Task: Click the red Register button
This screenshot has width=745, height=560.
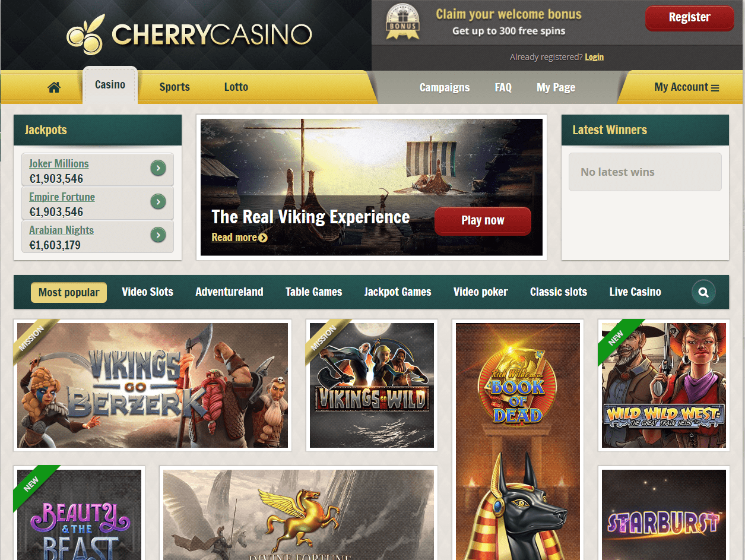Action: (x=690, y=18)
